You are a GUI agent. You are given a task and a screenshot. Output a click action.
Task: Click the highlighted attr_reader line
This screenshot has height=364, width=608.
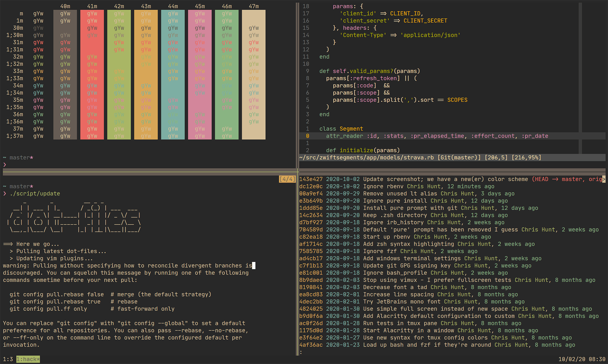pos(437,136)
